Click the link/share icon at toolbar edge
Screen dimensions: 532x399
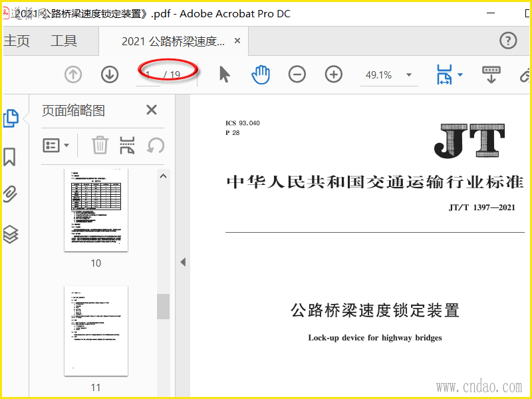(x=525, y=75)
